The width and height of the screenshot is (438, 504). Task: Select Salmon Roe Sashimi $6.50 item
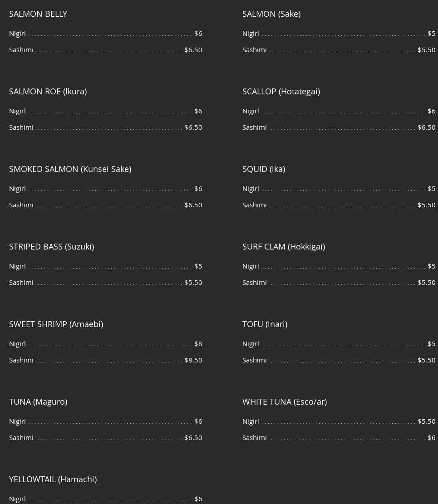coord(105,127)
